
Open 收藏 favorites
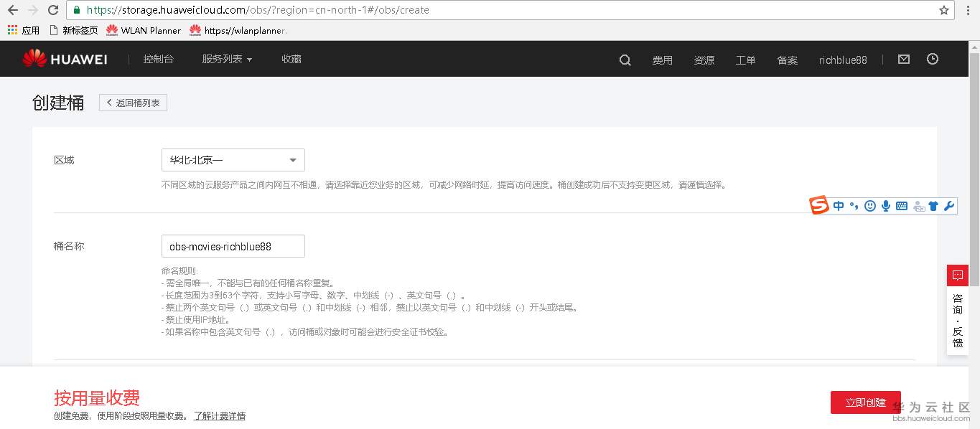point(291,60)
